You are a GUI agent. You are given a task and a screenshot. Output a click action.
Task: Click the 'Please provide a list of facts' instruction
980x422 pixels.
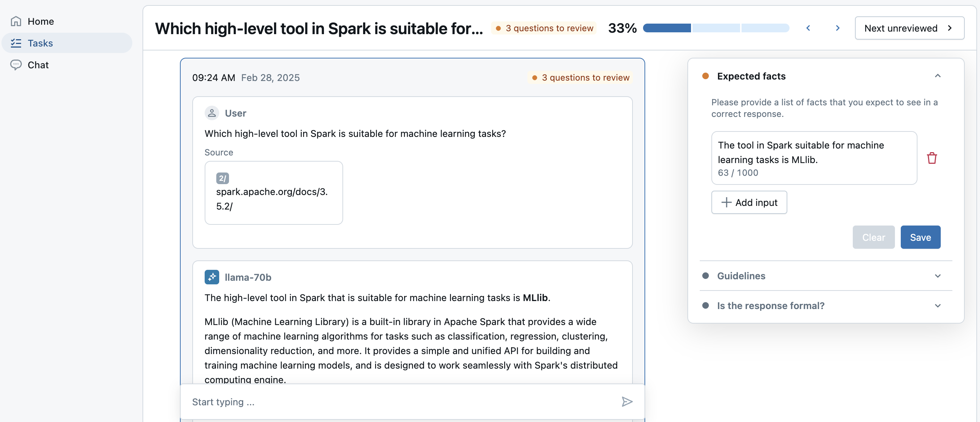pyautogui.click(x=824, y=108)
